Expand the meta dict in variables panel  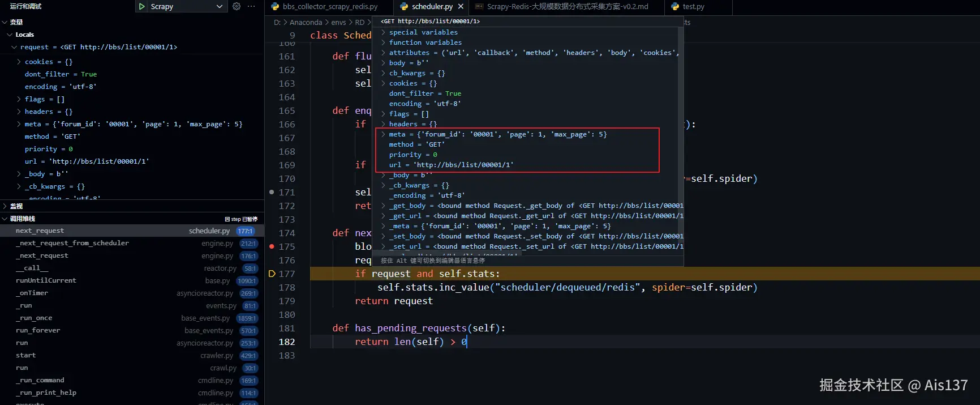19,124
